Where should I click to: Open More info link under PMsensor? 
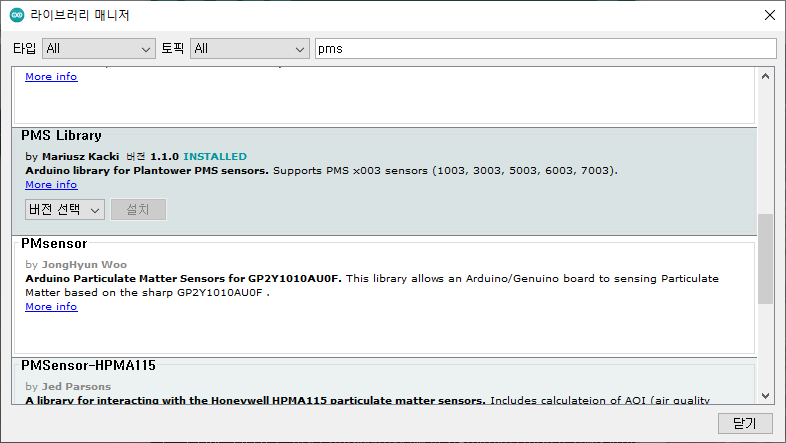[51, 306]
